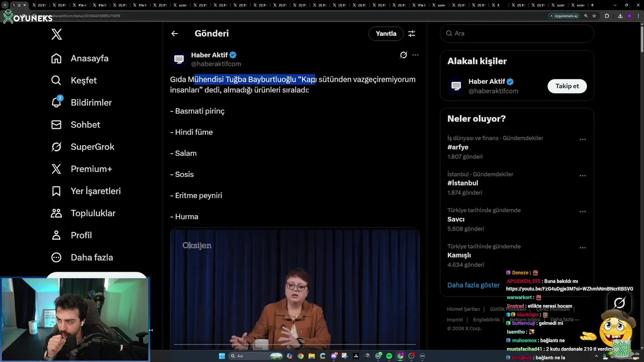This screenshot has height=362, width=644.
Task: Open a new browser tab
Action: [x=592, y=5]
